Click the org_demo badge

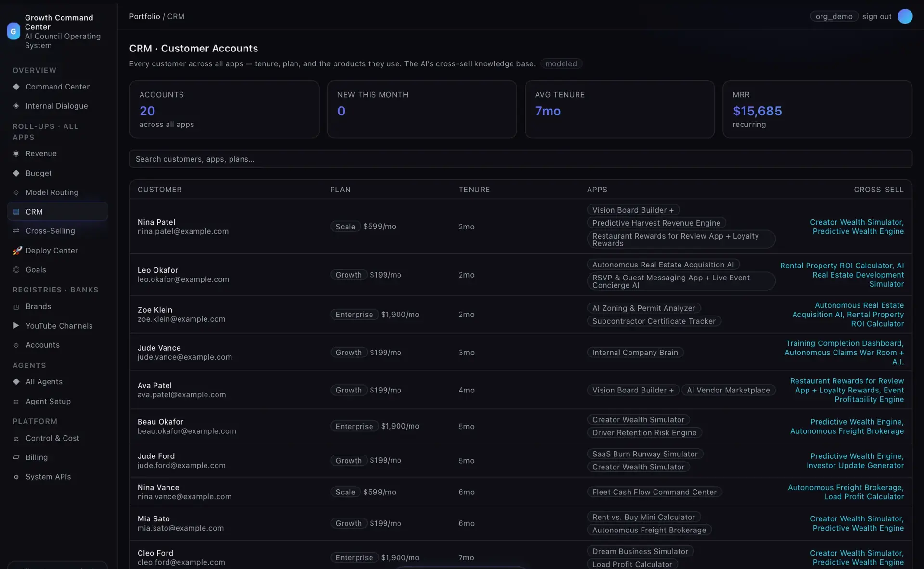pos(834,16)
